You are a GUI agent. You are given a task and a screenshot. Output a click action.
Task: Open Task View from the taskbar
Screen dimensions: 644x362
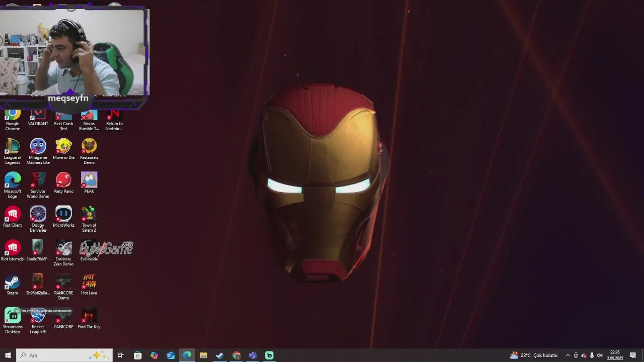[121, 355]
